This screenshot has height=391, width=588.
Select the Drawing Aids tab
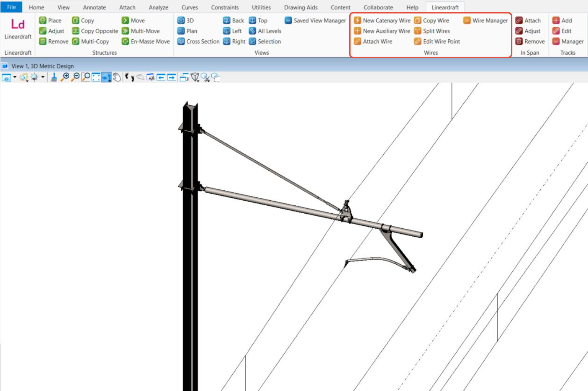301,7
